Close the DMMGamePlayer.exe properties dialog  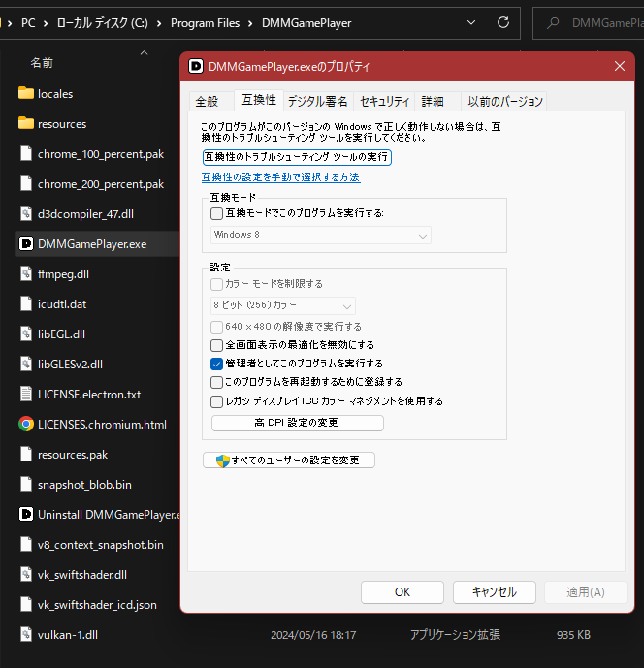point(620,66)
